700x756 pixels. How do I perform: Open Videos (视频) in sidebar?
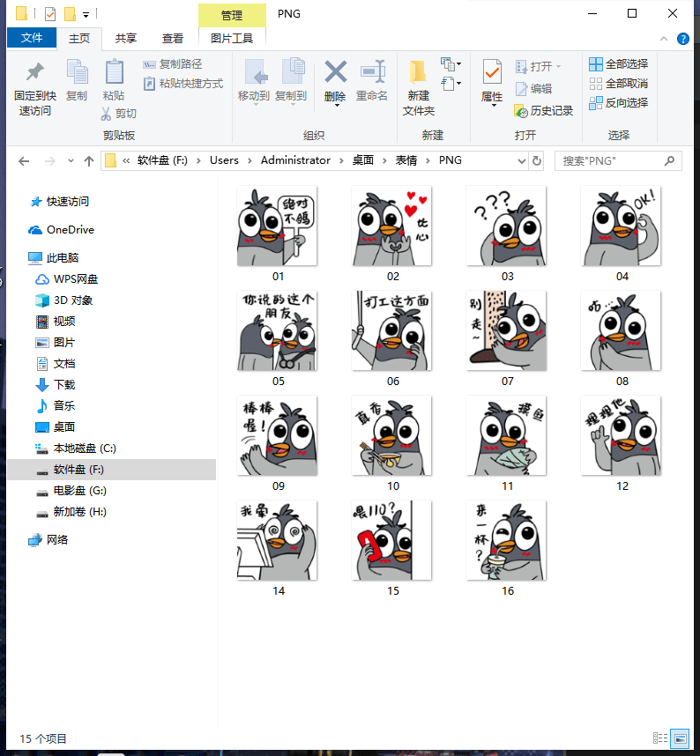click(x=64, y=322)
